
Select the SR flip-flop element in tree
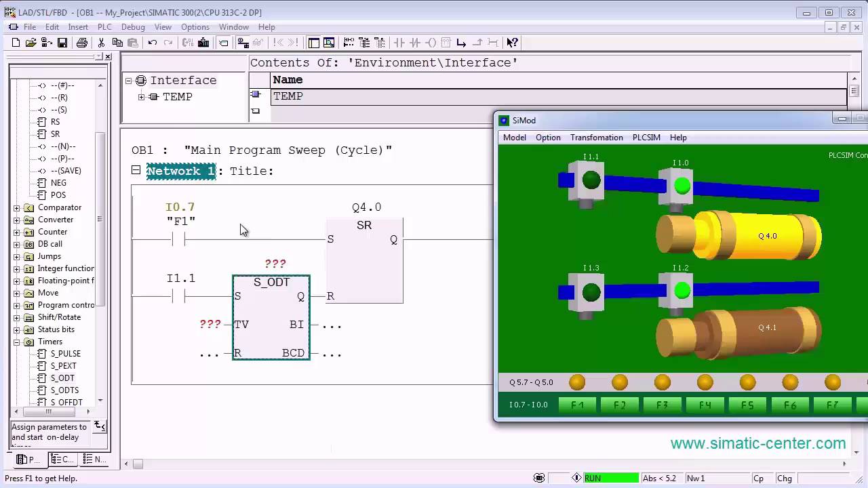coord(55,134)
